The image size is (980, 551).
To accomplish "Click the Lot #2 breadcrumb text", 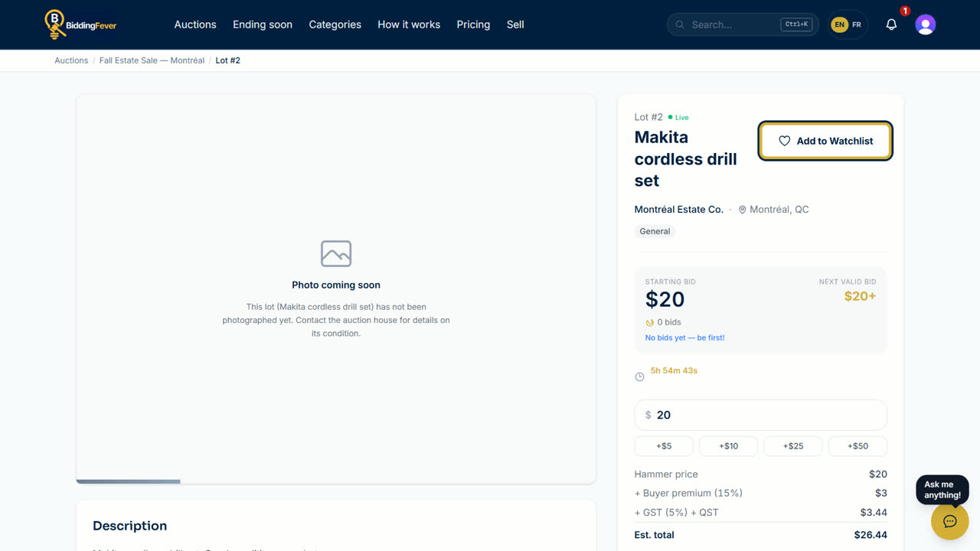I will [228, 60].
